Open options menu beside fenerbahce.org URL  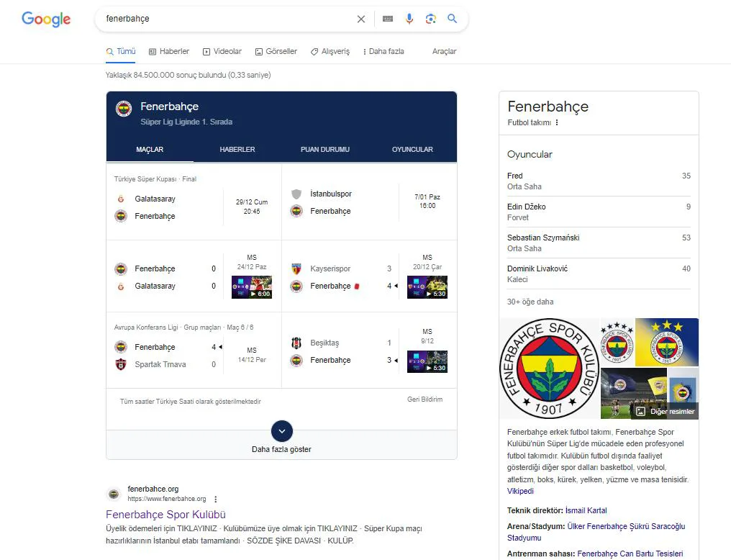[x=215, y=500]
